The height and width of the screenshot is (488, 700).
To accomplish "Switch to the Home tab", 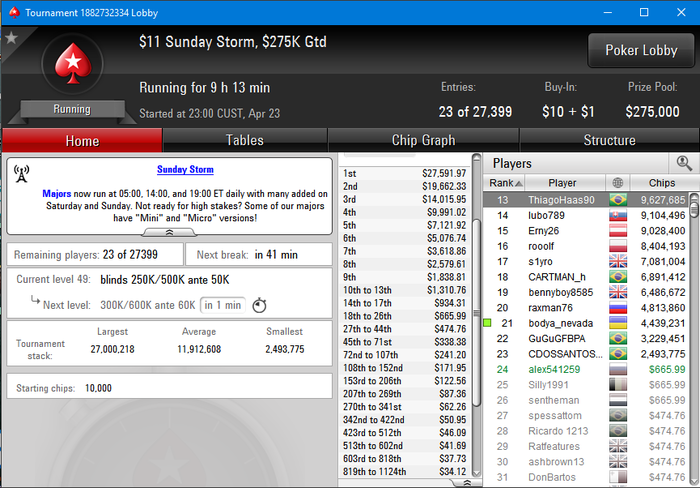I will 82,141.
